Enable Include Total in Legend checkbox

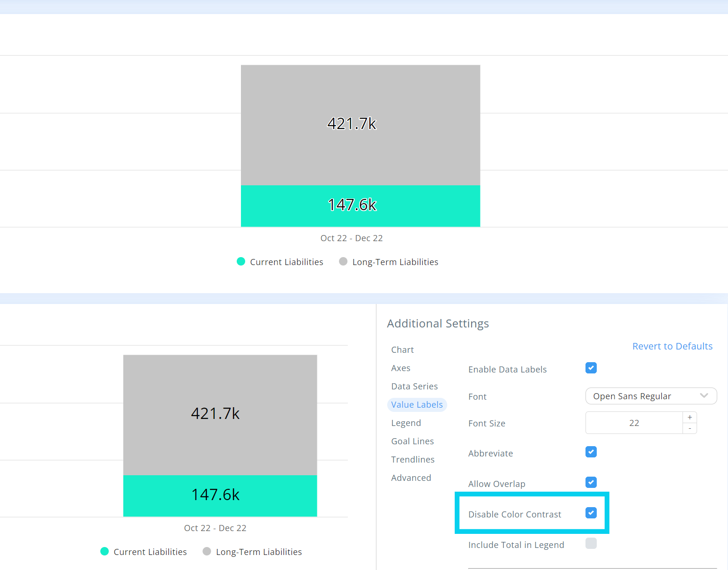point(591,543)
